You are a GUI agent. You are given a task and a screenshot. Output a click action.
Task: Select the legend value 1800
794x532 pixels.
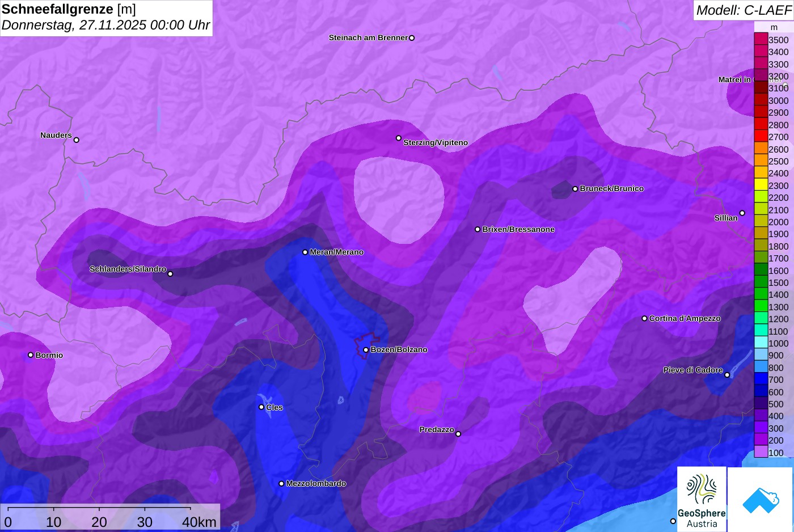pos(779,246)
